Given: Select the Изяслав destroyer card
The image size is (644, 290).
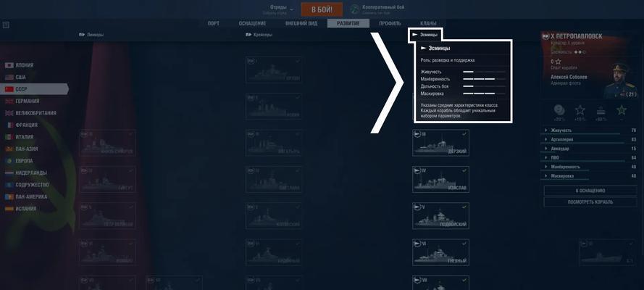Looking at the screenshot, I should coord(440,180).
